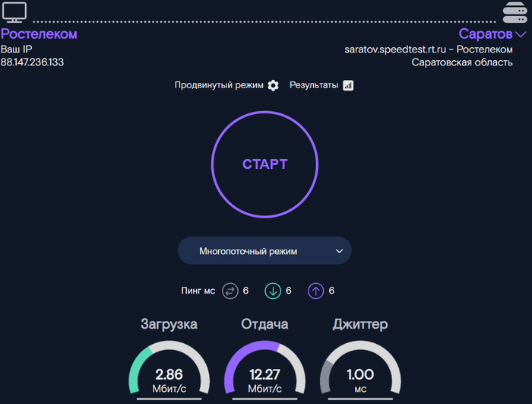532x404 pixels.
Task: Open Продвинутый режим settings
Action: pos(220,85)
